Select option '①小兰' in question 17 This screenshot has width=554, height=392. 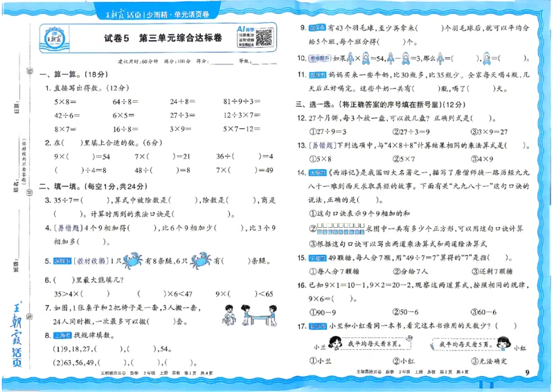coord(320,362)
